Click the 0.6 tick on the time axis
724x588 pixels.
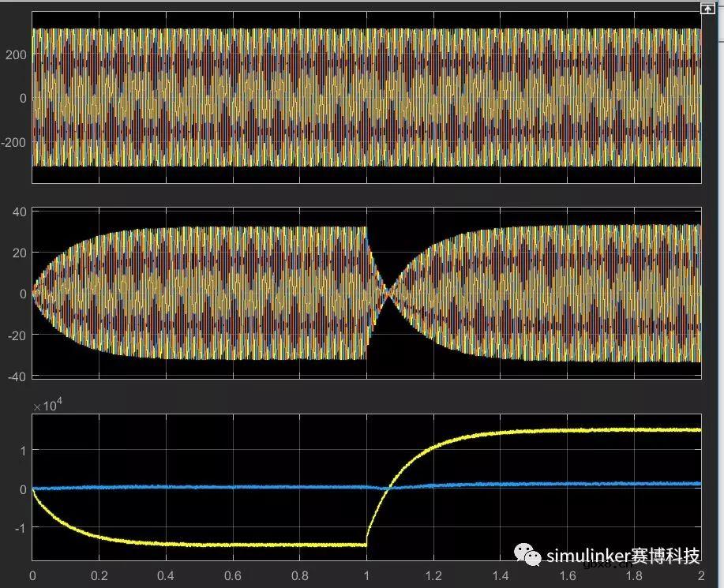tap(233, 576)
